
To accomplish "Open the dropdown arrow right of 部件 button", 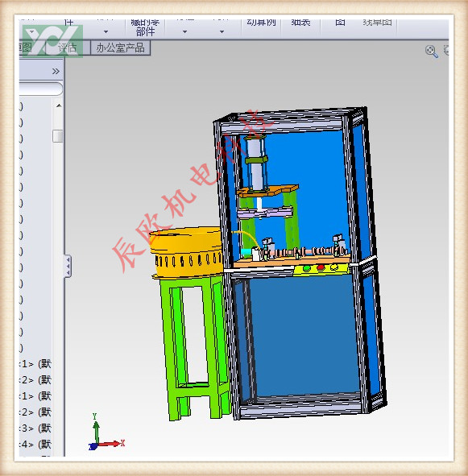I will 184,31.
